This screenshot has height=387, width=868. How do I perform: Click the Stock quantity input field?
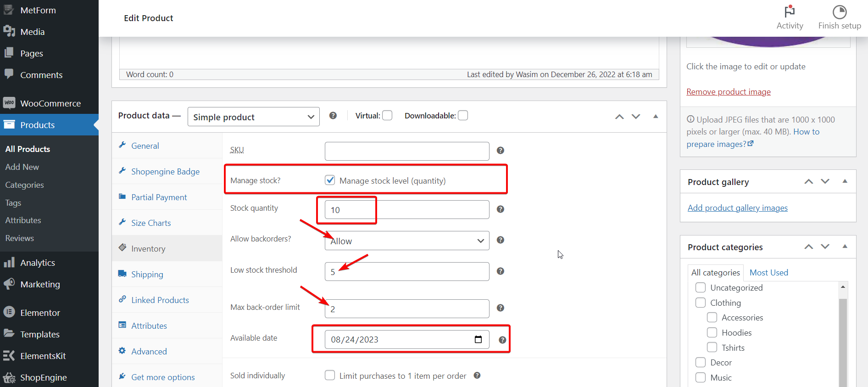pyautogui.click(x=406, y=210)
